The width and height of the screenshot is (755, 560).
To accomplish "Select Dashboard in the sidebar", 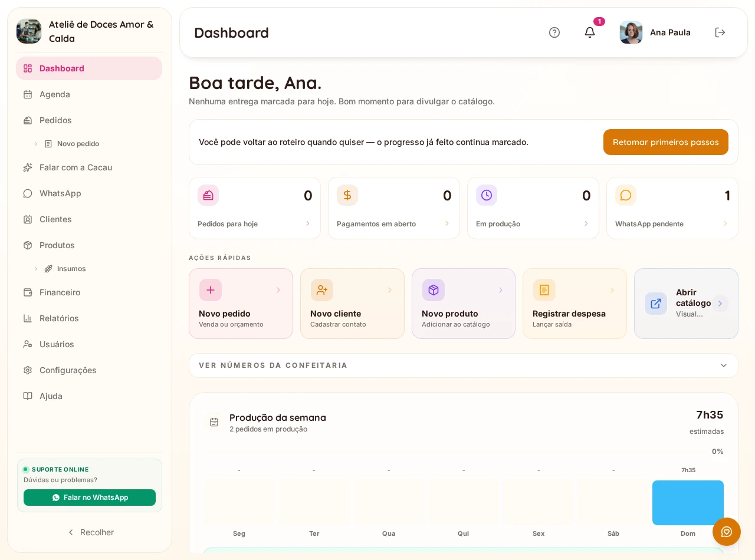I will (89, 68).
